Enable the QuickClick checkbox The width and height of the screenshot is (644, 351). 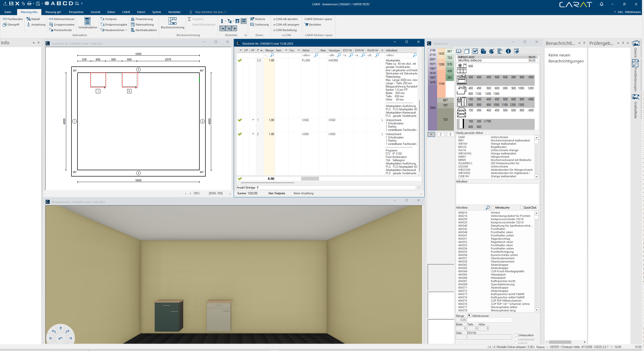pos(522,208)
